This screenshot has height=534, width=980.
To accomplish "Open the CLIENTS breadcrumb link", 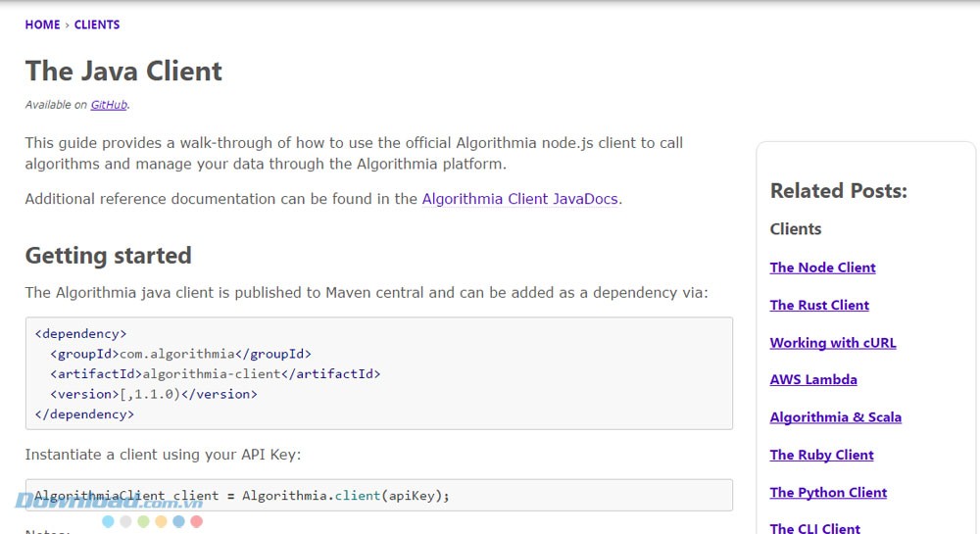I will (x=97, y=24).
